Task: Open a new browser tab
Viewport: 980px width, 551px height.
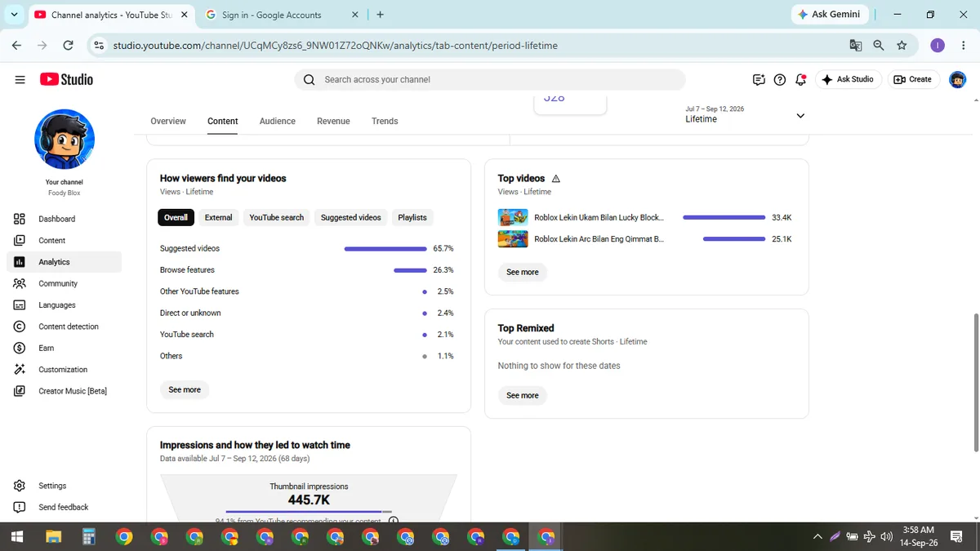Action: click(381, 15)
